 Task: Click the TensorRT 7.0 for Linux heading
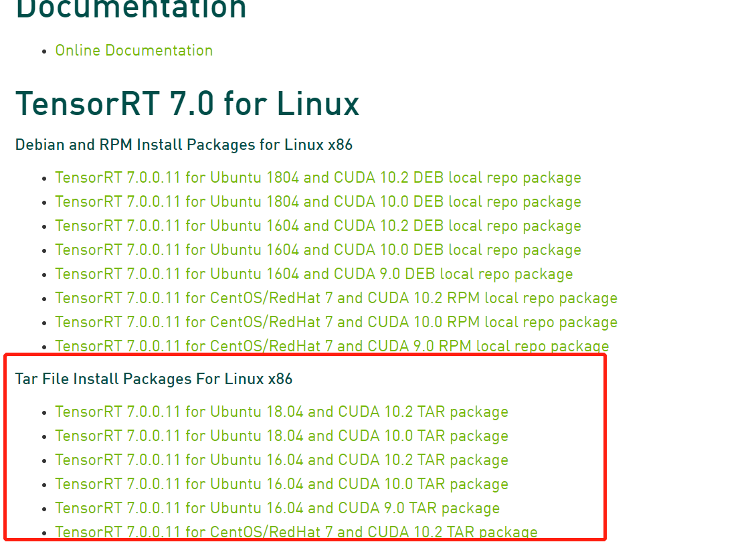pos(187,104)
